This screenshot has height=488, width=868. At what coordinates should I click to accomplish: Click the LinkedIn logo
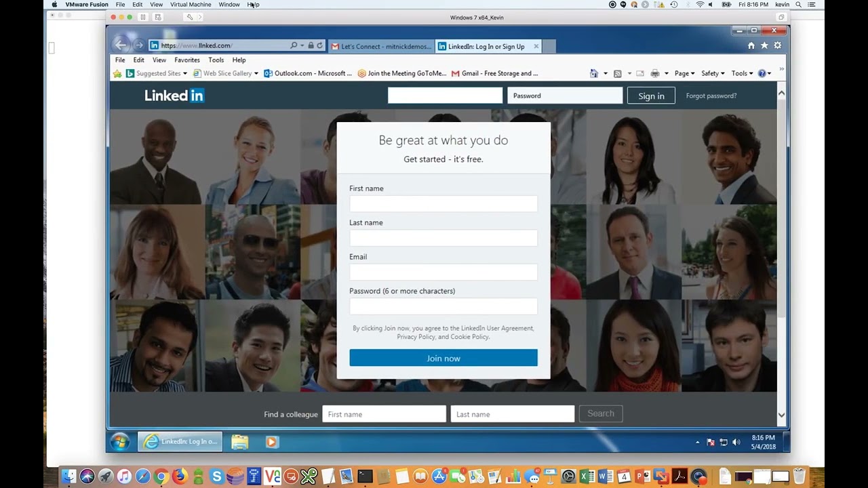click(174, 96)
